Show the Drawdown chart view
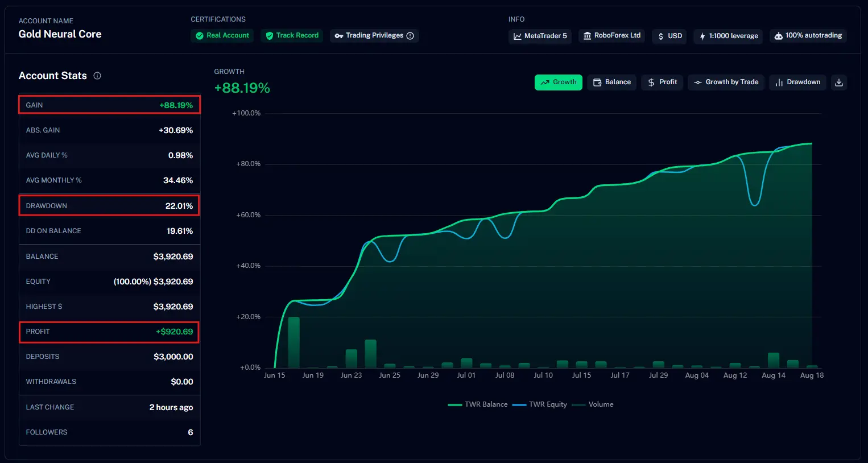 (797, 82)
